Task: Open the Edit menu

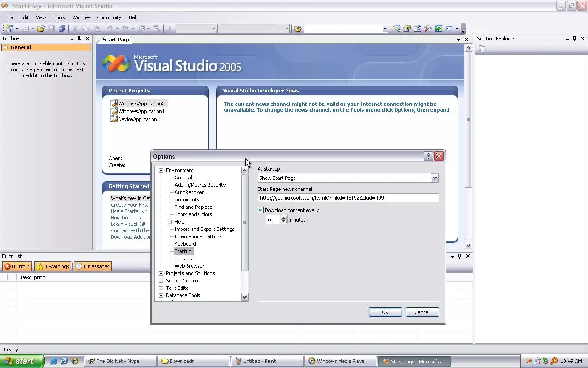Action: coord(24,17)
